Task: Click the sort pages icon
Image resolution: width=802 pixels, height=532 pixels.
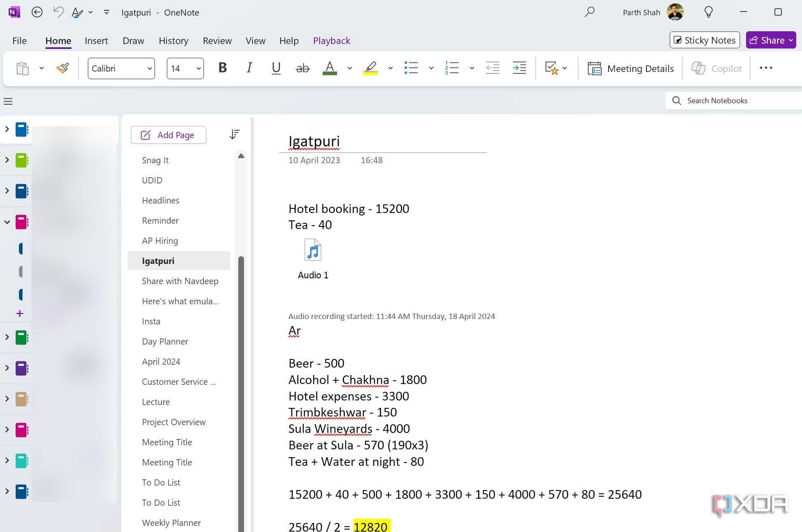Action: (235, 134)
